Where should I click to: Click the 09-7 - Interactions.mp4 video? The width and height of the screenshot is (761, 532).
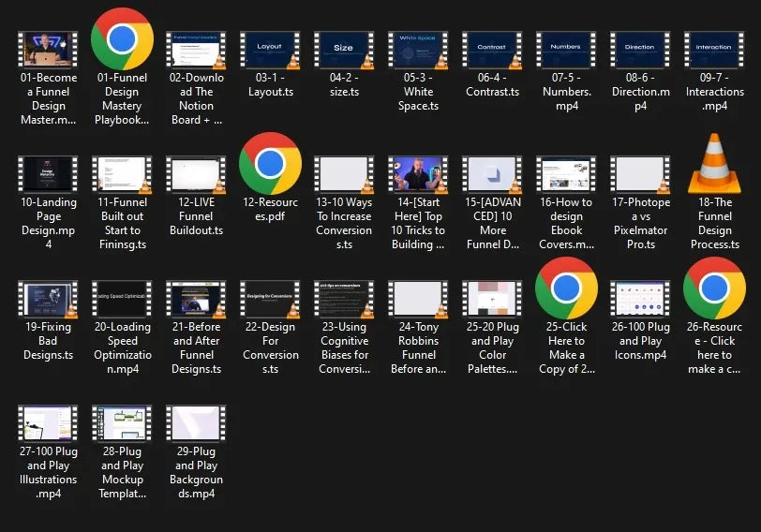(x=714, y=49)
